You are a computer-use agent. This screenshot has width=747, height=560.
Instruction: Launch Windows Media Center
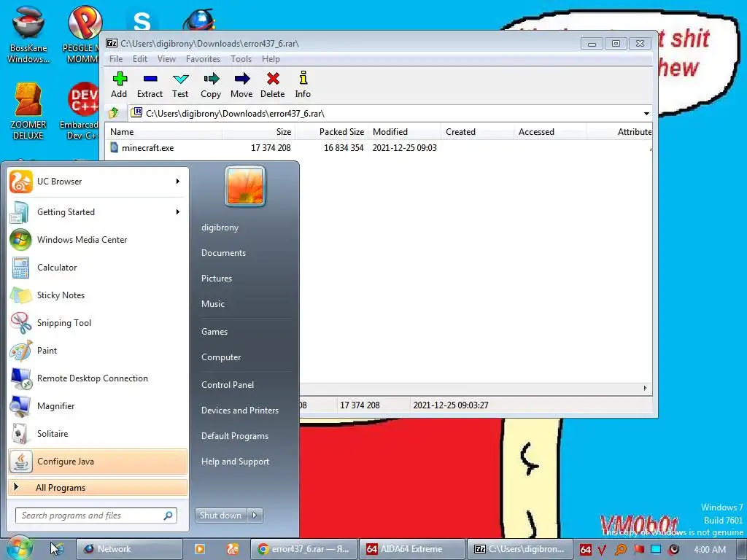coord(98,239)
